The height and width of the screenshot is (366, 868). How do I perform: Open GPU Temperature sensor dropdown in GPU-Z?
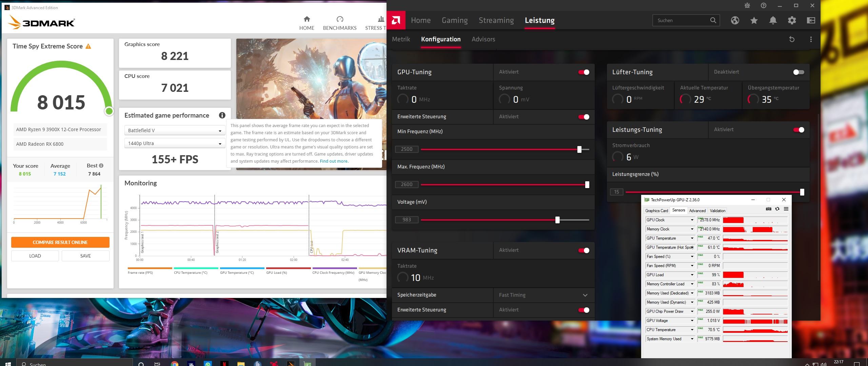point(692,238)
